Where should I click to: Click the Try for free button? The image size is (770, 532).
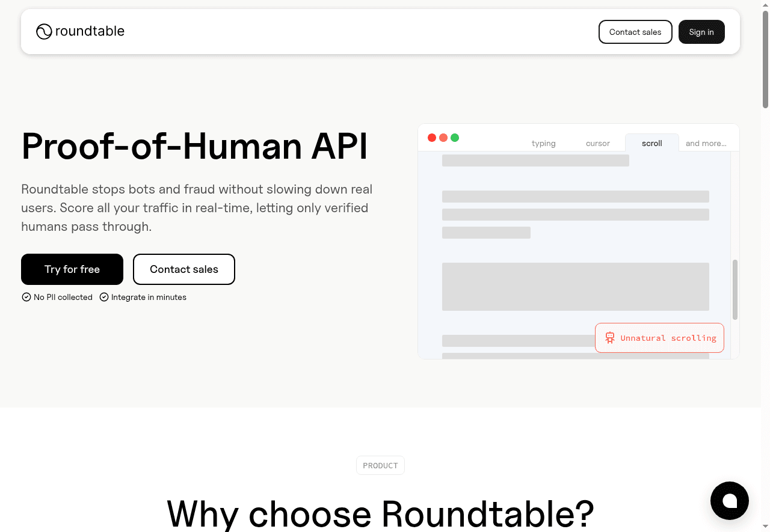pos(72,269)
